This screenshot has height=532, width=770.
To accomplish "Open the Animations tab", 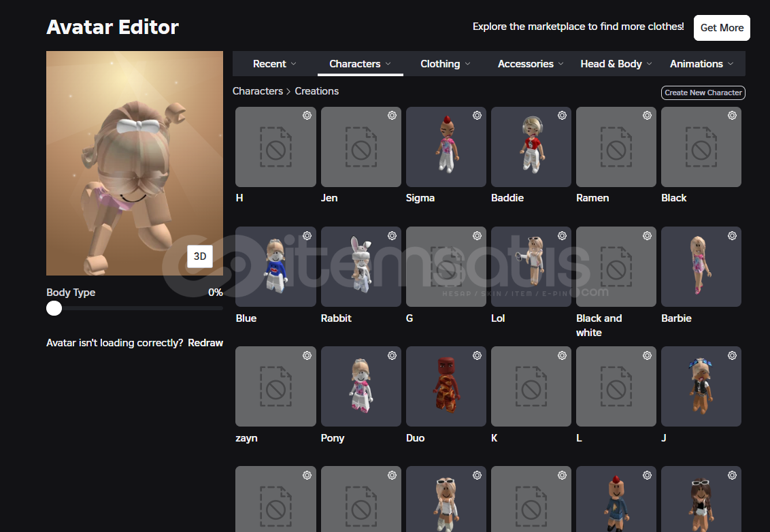I will (701, 64).
